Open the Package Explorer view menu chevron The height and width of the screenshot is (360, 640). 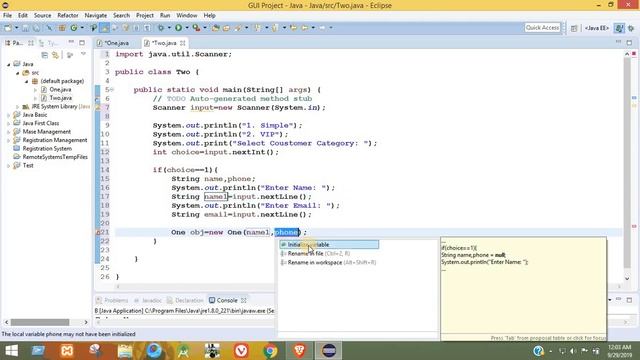[83, 54]
